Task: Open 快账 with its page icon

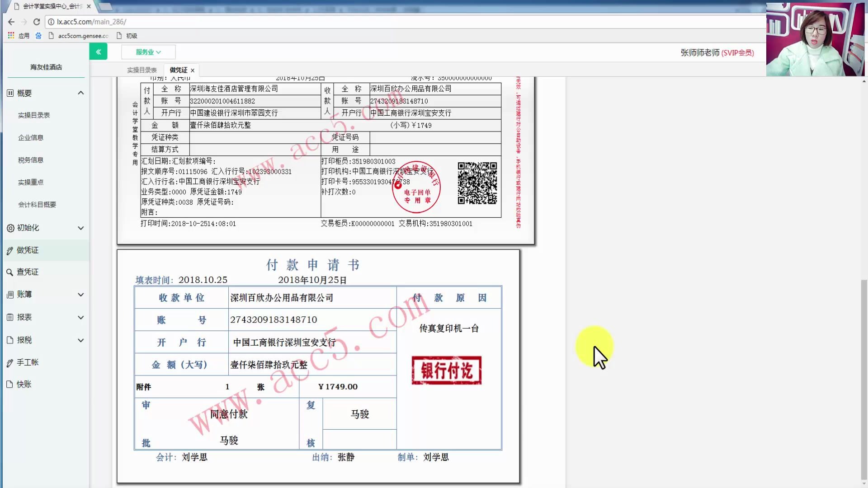Action: (9, 384)
